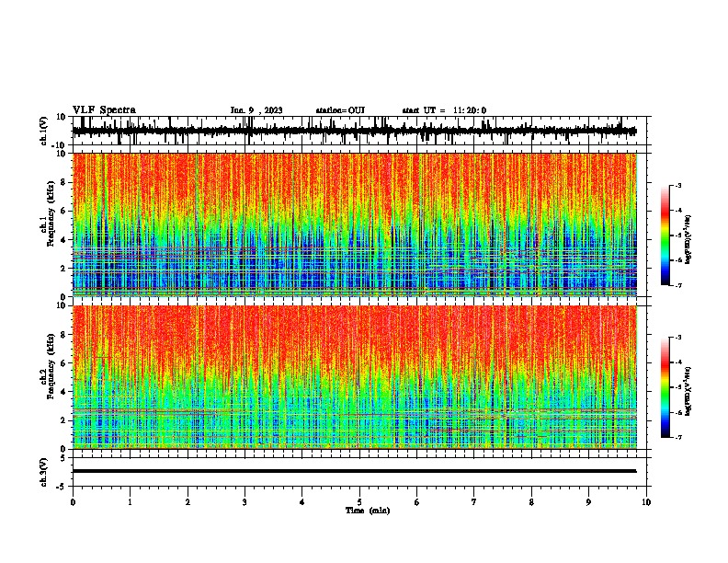This screenshot has width=728, height=563.
Task: Select the ch.1 colorbar log(PSD) unit label
Action: (688, 239)
